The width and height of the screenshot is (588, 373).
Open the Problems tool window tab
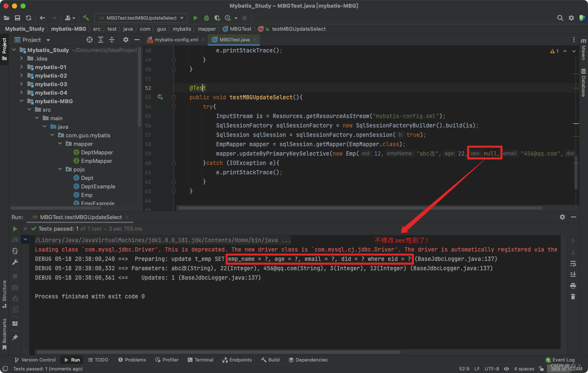(132, 360)
